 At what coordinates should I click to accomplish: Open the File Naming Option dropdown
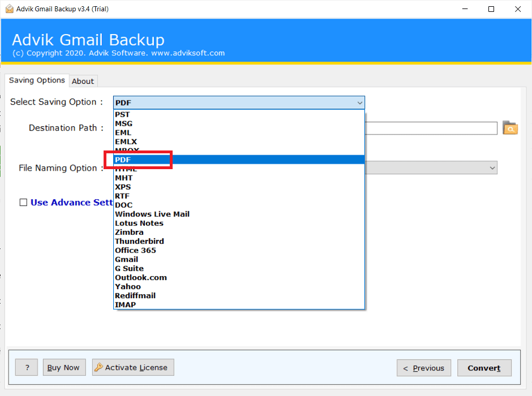coord(491,167)
